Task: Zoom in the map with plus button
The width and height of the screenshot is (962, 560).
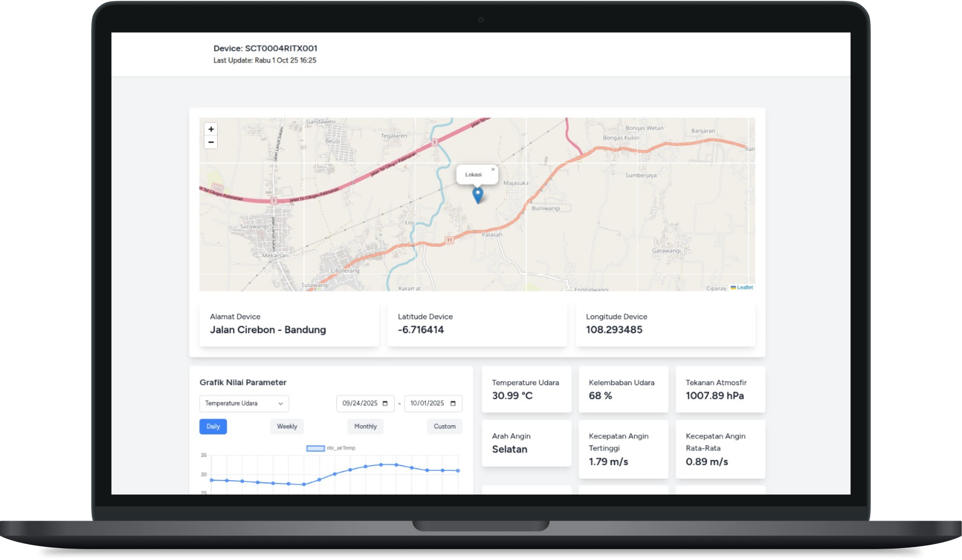Action: point(211,129)
